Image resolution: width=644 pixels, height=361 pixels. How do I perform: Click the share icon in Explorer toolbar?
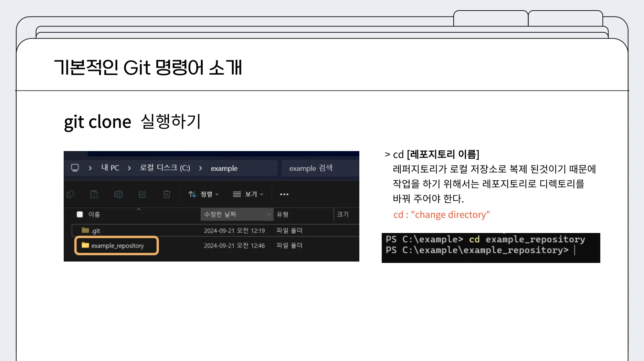(x=142, y=194)
